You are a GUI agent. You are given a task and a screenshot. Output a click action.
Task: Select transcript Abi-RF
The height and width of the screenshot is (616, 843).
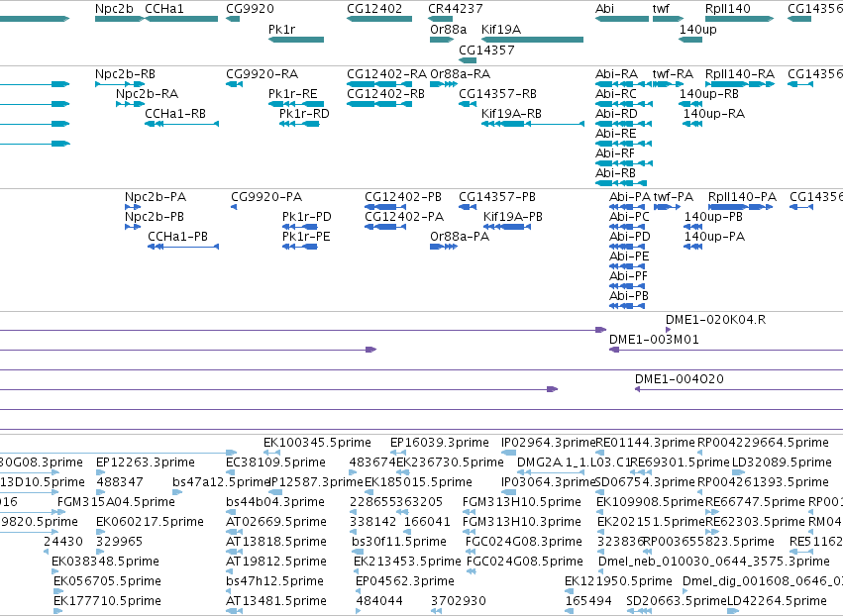(624, 162)
